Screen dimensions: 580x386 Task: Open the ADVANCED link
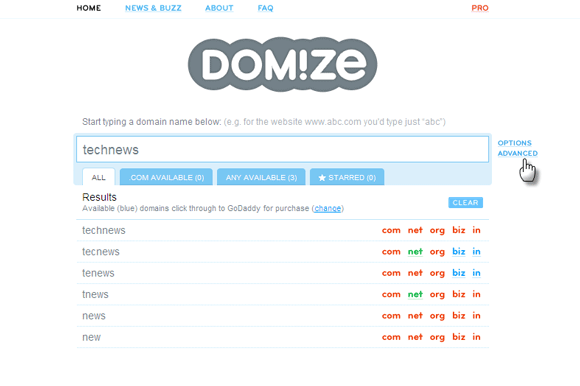coord(517,153)
